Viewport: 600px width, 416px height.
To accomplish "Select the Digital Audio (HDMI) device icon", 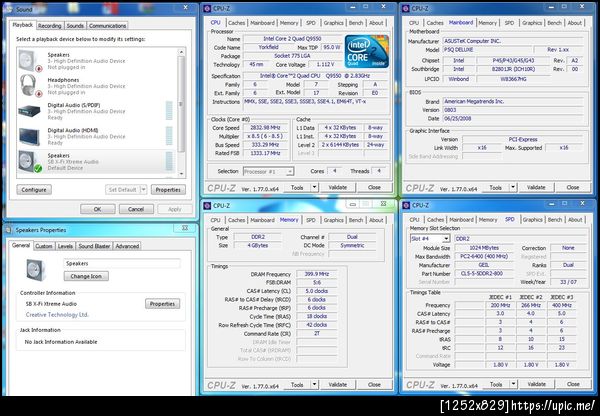I will tap(30, 136).
